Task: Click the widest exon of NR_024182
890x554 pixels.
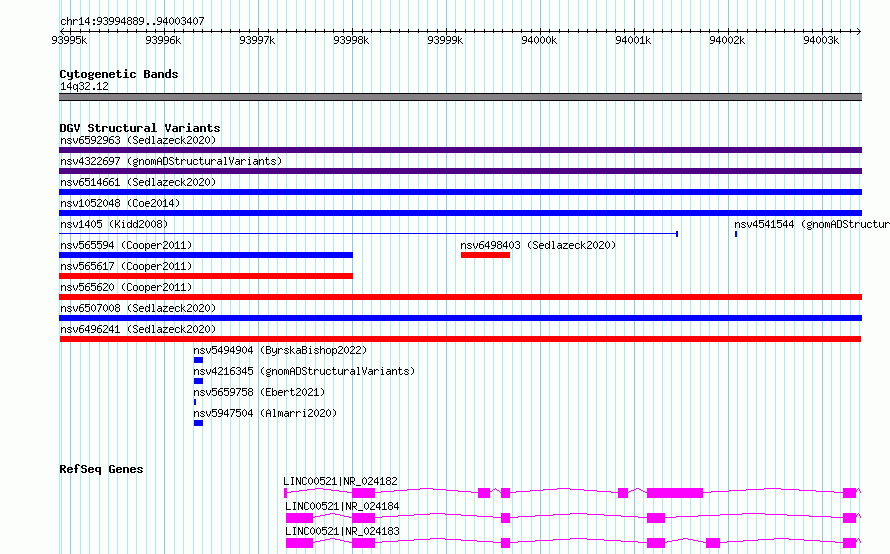Action: 675,493
